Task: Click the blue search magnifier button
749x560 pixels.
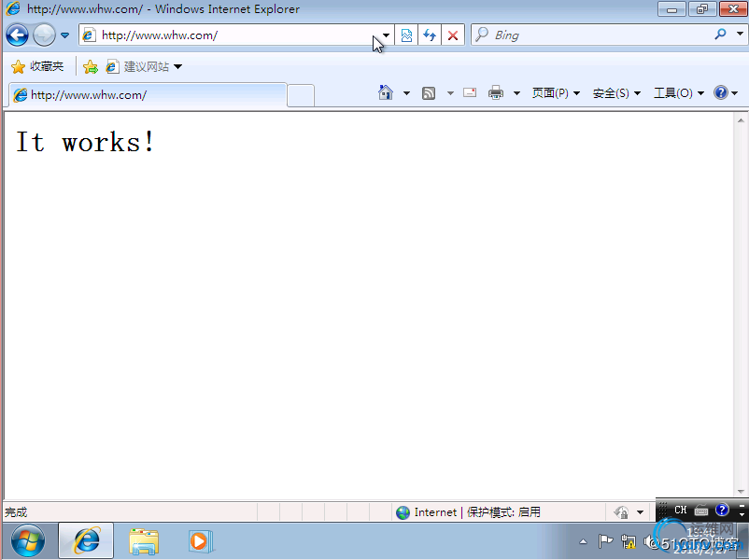Action: point(720,35)
